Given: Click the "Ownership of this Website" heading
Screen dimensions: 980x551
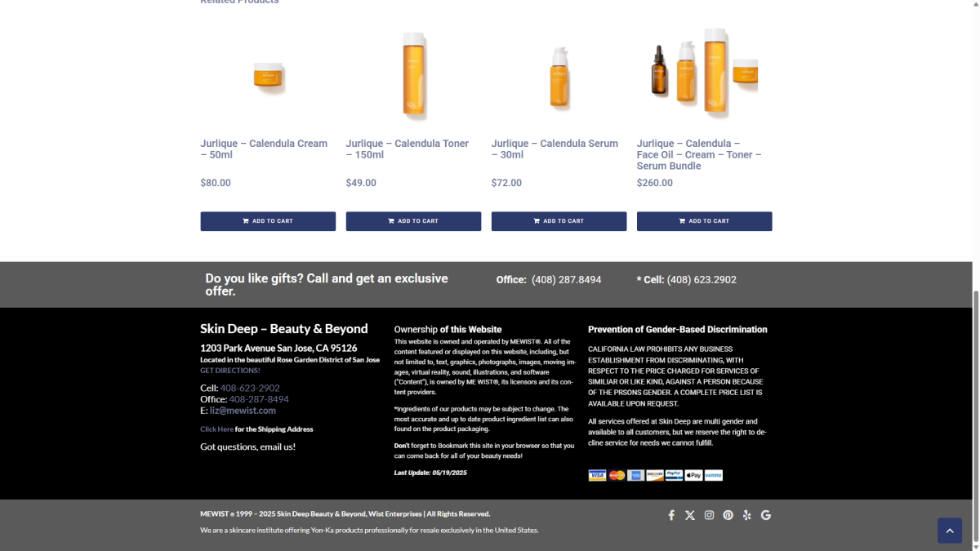Looking at the screenshot, I should [448, 330].
